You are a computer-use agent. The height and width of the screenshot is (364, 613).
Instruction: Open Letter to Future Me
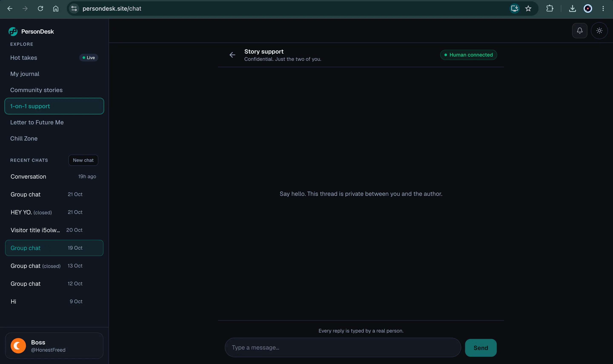54,122
